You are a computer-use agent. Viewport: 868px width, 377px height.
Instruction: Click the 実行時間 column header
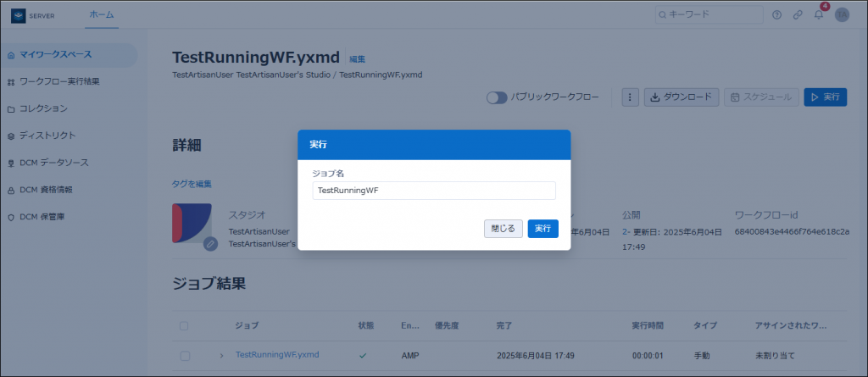tap(648, 326)
